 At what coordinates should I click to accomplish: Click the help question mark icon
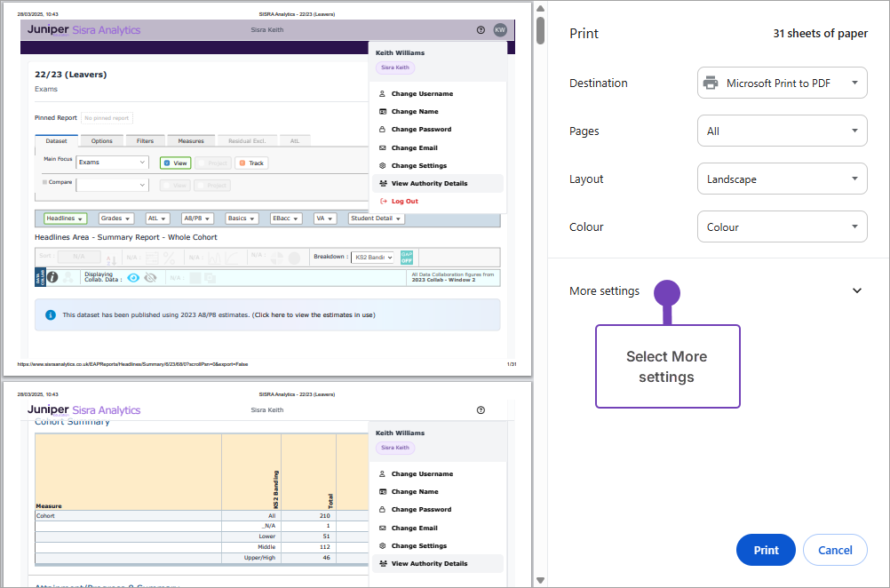point(481,29)
